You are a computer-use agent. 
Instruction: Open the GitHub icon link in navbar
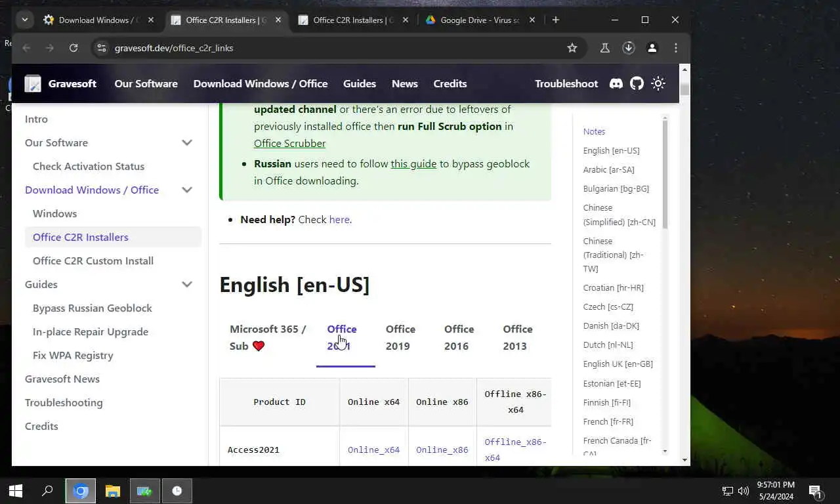(x=637, y=83)
